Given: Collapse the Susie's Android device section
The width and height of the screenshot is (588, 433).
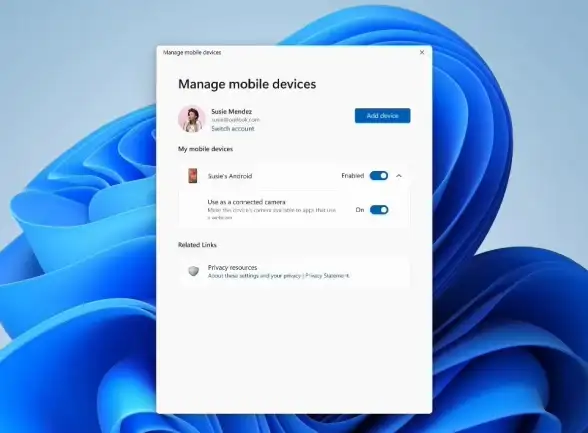Looking at the screenshot, I should click(399, 176).
